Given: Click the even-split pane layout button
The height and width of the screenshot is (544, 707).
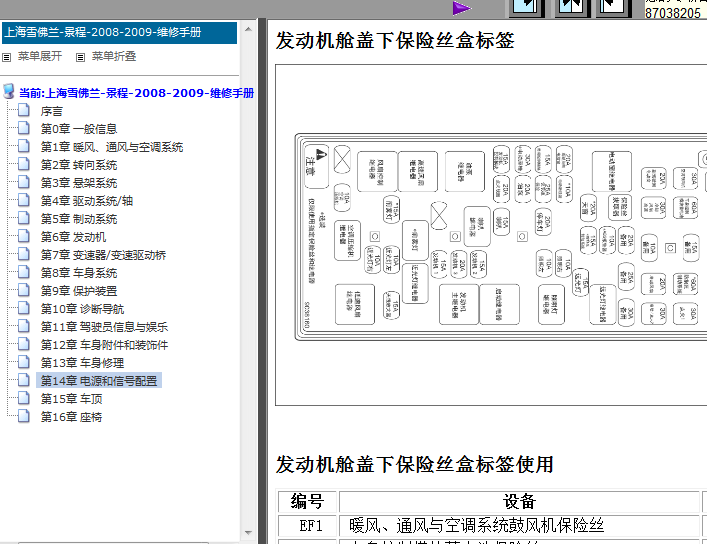Looking at the screenshot, I should pos(571,8).
